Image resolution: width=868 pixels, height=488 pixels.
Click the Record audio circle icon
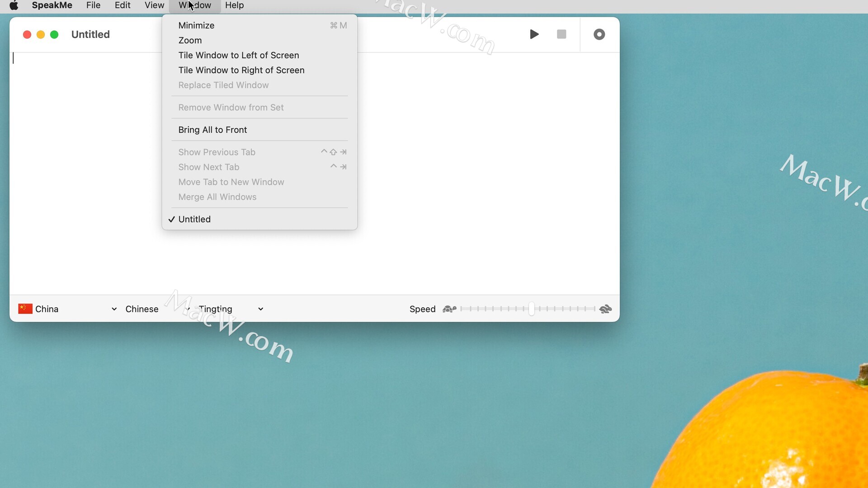pyautogui.click(x=599, y=34)
